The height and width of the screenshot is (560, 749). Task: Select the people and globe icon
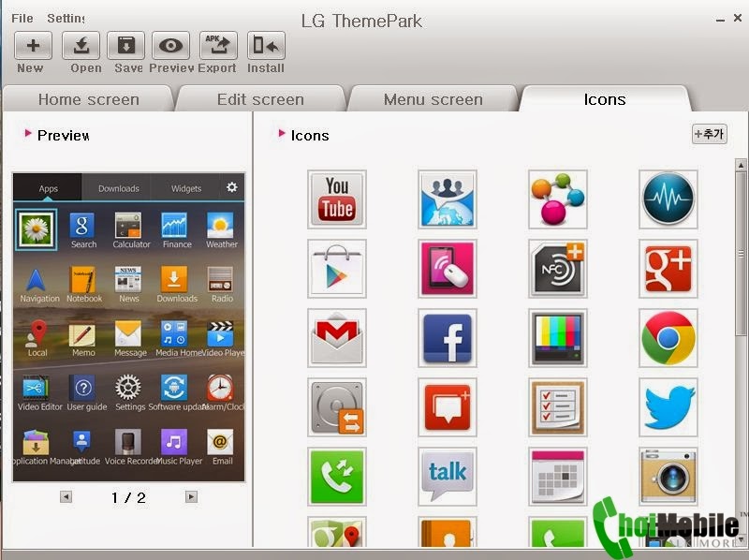pos(448,199)
